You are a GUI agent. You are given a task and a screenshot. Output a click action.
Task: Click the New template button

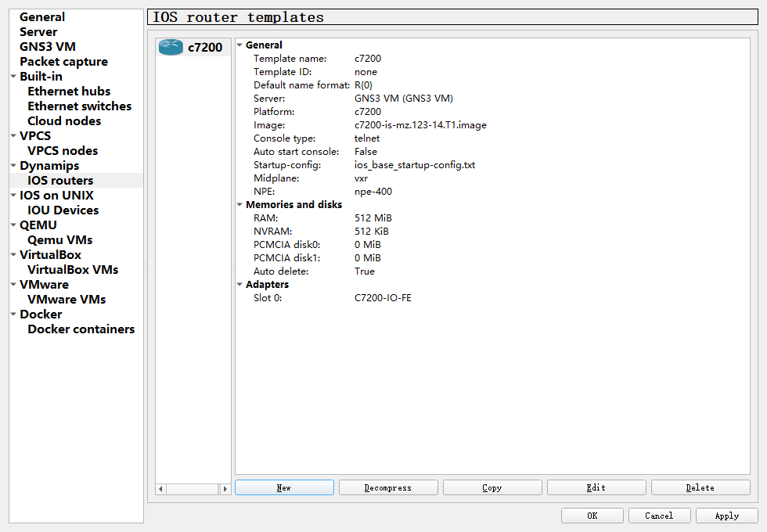pyautogui.click(x=284, y=487)
